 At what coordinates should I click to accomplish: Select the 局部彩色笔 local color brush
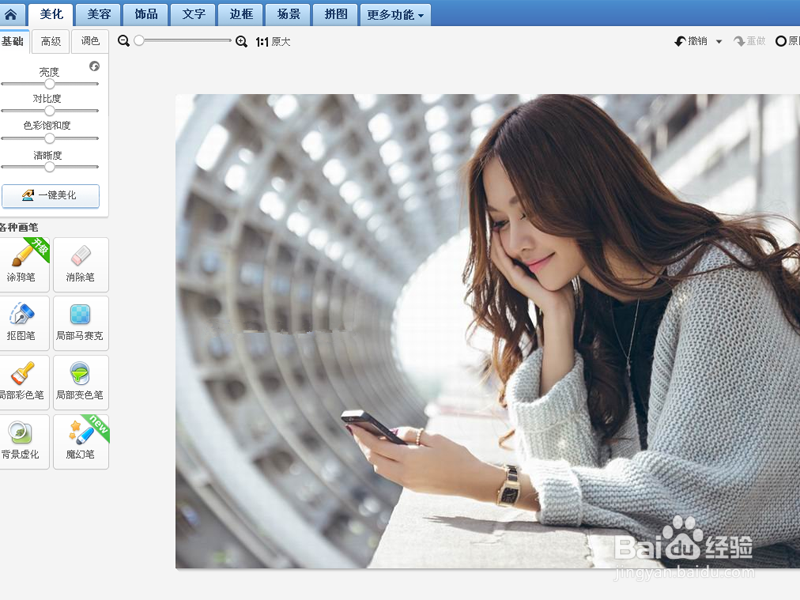pos(23,382)
